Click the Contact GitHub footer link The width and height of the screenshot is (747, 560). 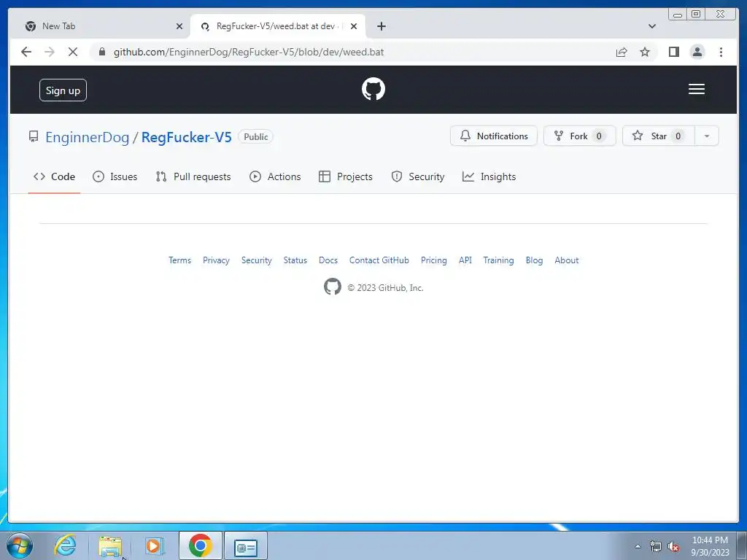[x=379, y=260]
